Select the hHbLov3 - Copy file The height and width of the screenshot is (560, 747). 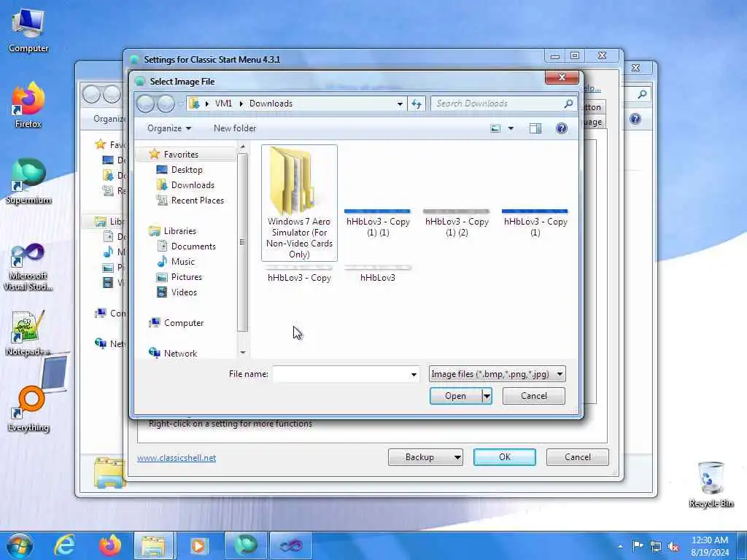coord(299,275)
